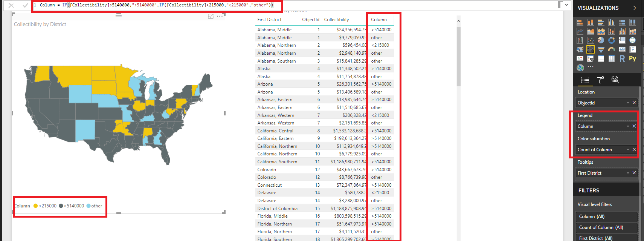This screenshot has width=644, height=241.
Task: Remove Column from the Legend well
Action: [x=634, y=126]
